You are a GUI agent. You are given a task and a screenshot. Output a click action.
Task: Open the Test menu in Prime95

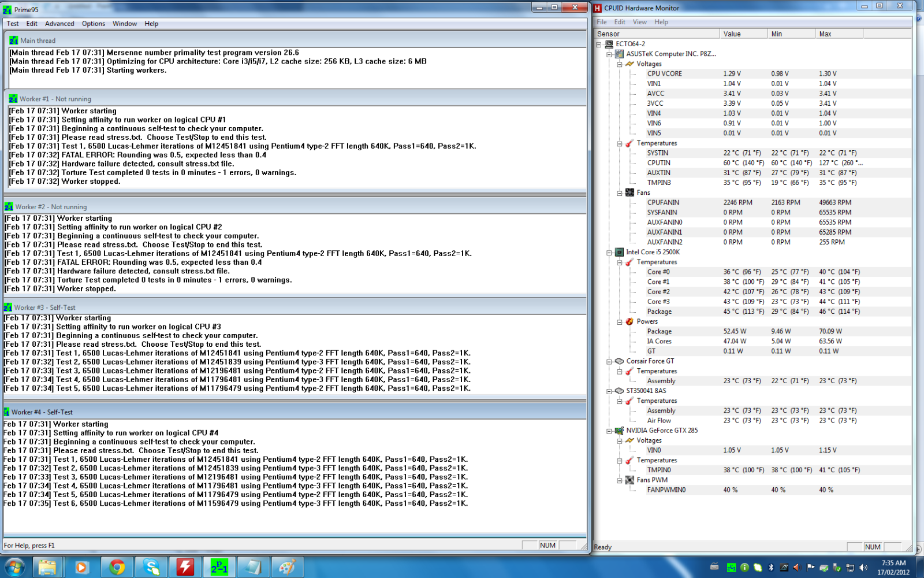point(13,24)
